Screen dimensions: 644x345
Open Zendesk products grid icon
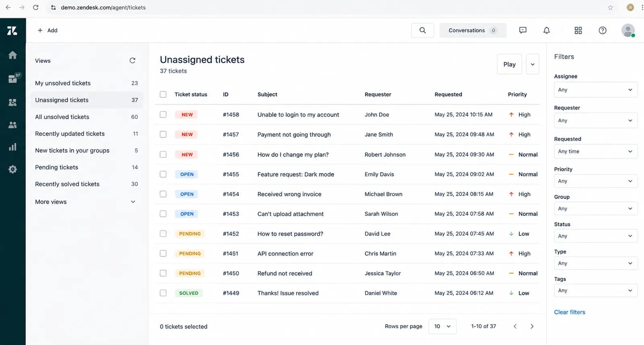pos(578,30)
